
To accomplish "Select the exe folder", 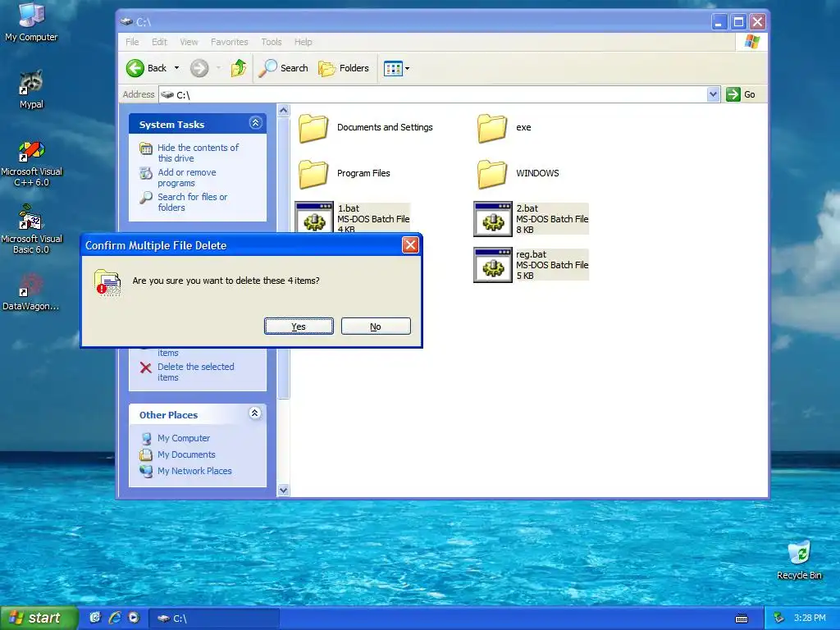I will pyautogui.click(x=504, y=127).
